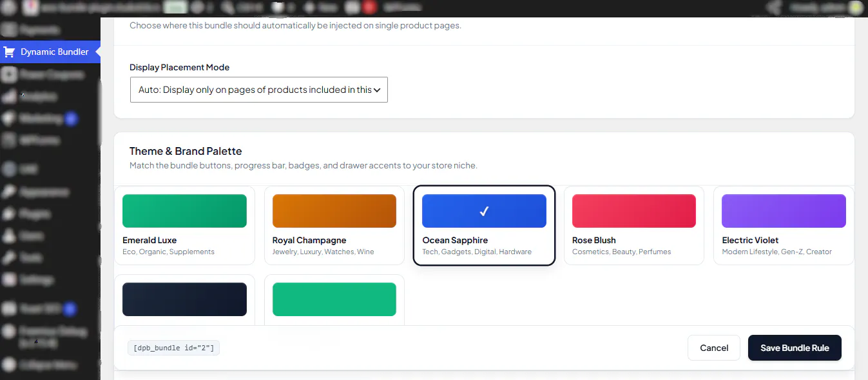Select the Electric Violet theme palette
This screenshot has height=380, width=868.
tap(784, 225)
